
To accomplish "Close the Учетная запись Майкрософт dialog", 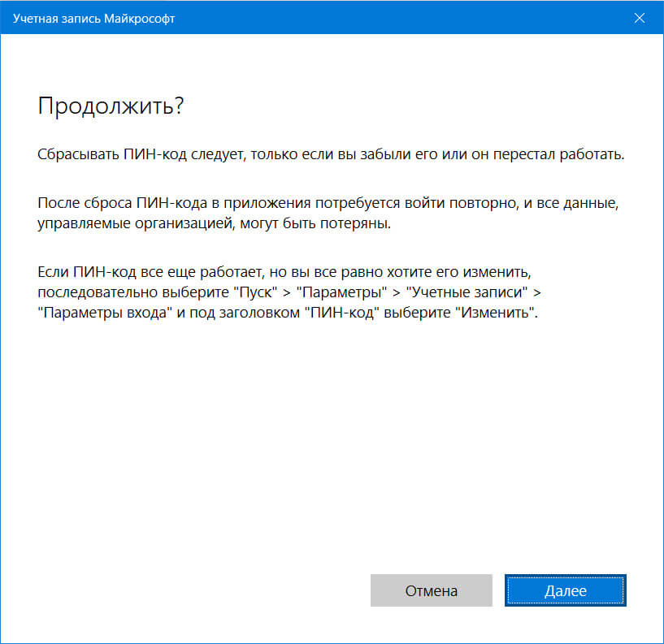I will [640, 18].
